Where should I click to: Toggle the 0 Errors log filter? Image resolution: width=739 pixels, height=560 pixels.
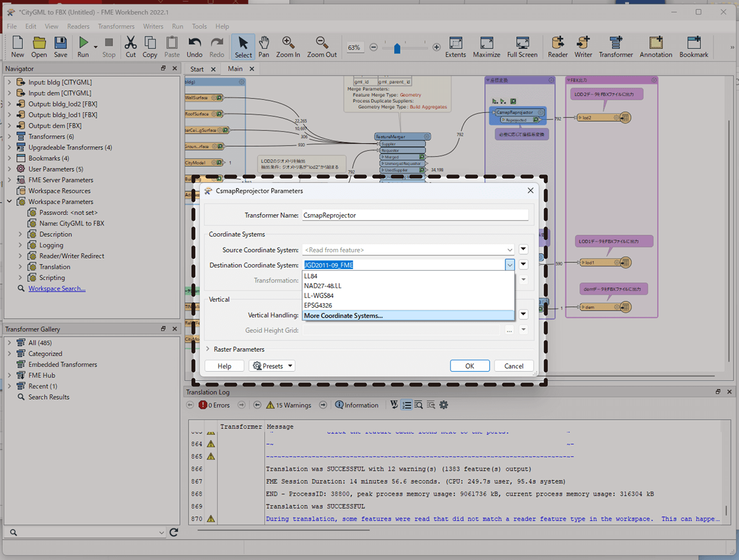coord(214,405)
